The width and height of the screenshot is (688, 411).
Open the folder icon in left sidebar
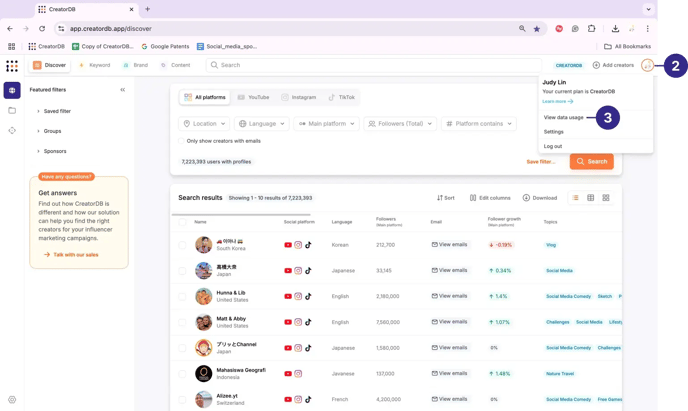(12, 111)
